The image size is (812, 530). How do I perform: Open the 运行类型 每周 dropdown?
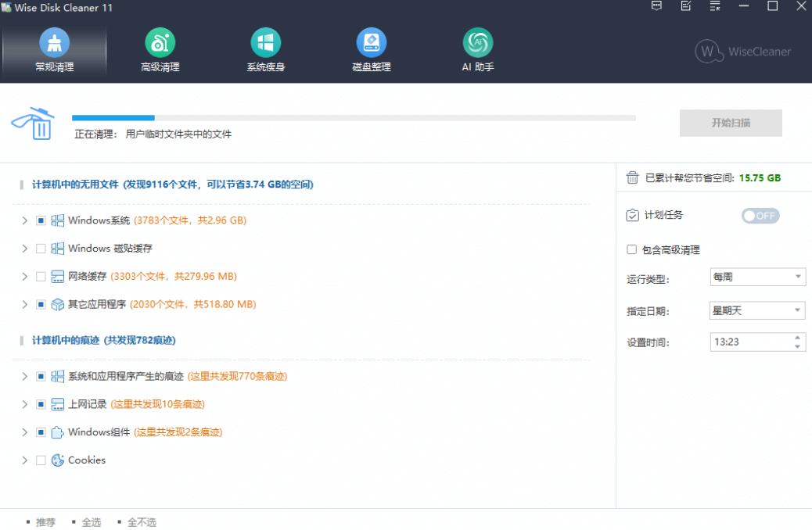pyautogui.click(x=757, y=277)
